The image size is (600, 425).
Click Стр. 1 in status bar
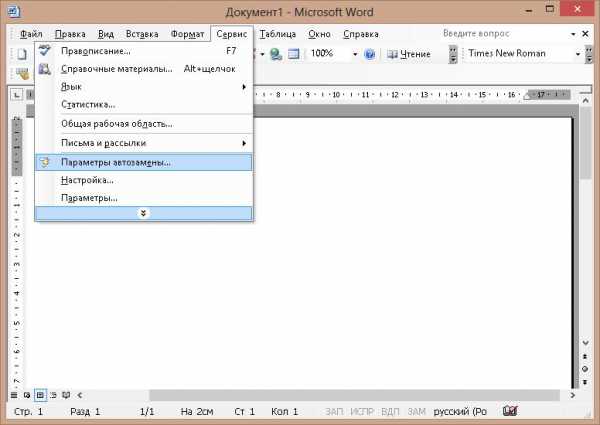click(x=28, y=412)
